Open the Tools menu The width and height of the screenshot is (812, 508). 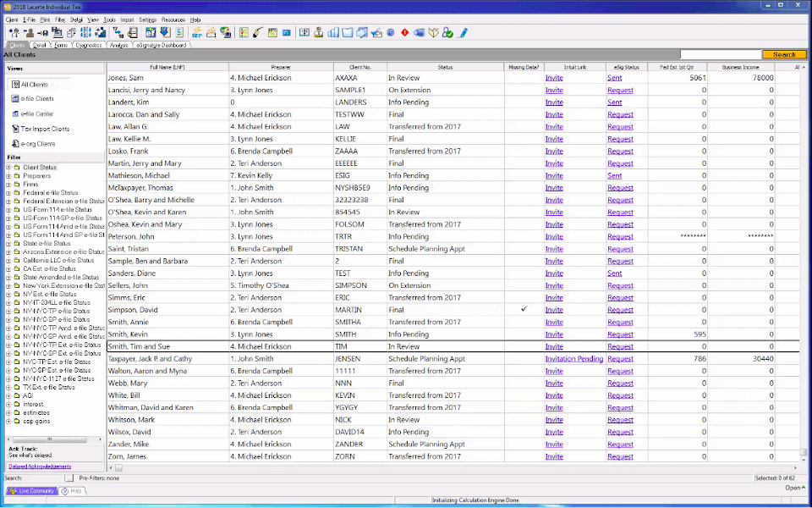pos(109,19)
